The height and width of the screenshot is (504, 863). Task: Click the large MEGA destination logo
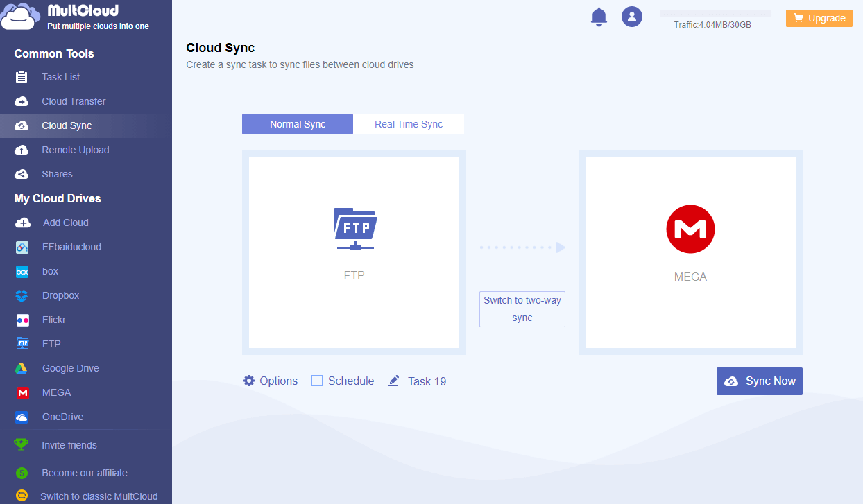690,229
